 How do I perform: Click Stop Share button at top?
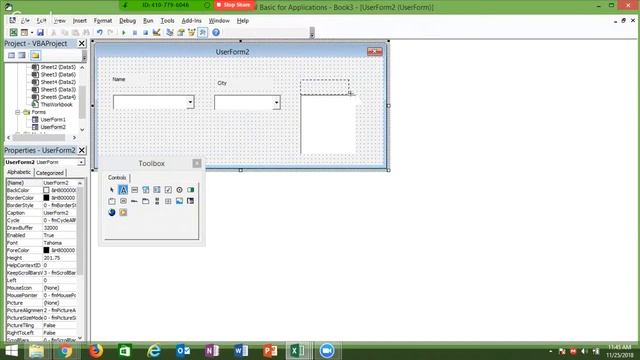tap(234, 5)
